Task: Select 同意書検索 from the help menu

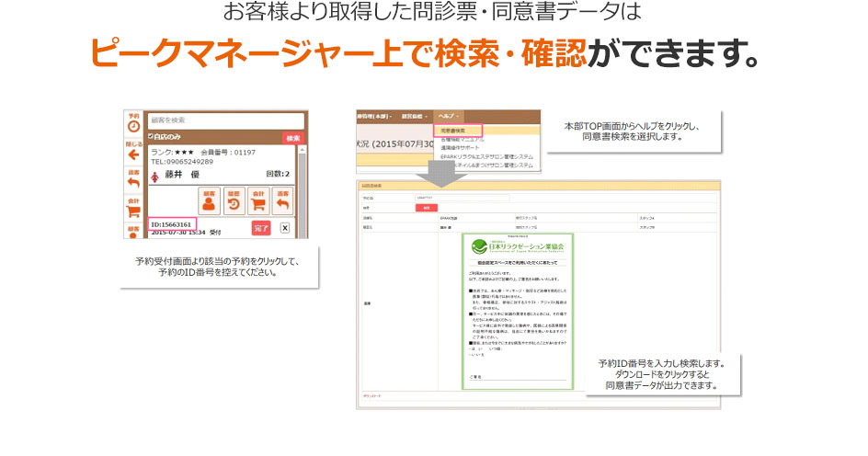Action: [x=458, y=131]
